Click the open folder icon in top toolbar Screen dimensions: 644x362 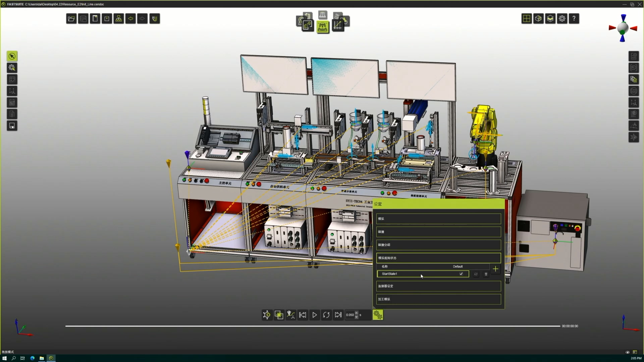71,19
